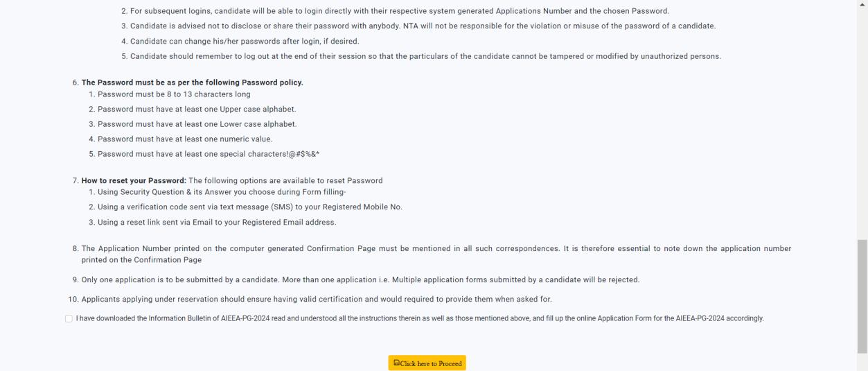Click the 'log out at the end' instruction

[425, 56]
